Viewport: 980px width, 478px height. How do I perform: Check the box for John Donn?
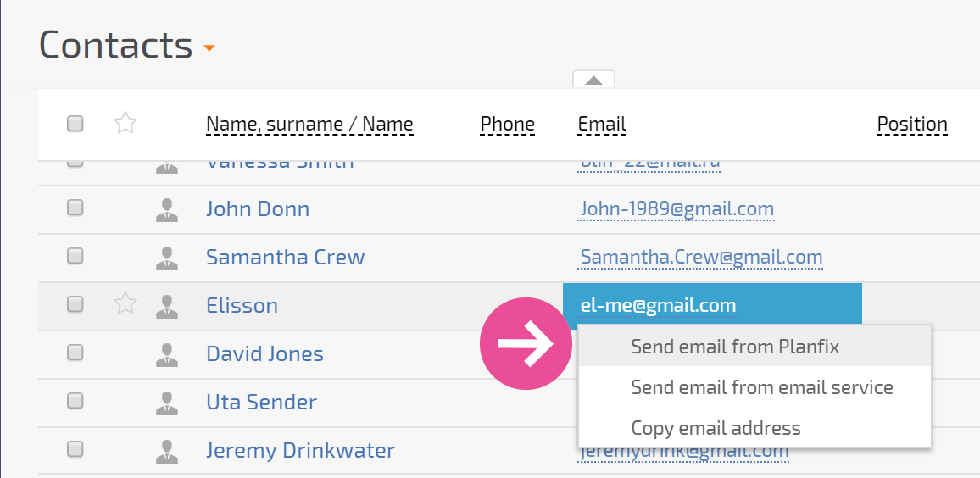pyautogui.click(x=75, y=208)
